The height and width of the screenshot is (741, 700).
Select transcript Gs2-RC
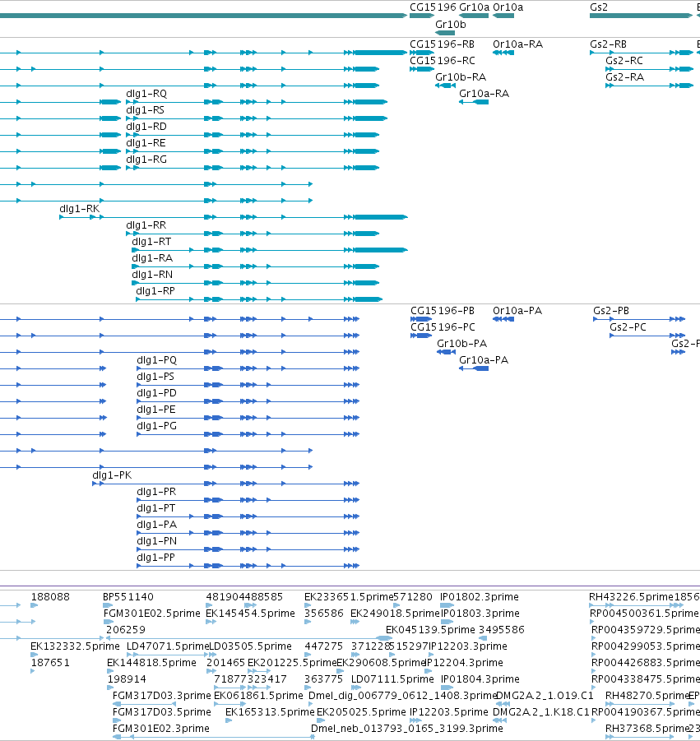click(x=624, y=61)
